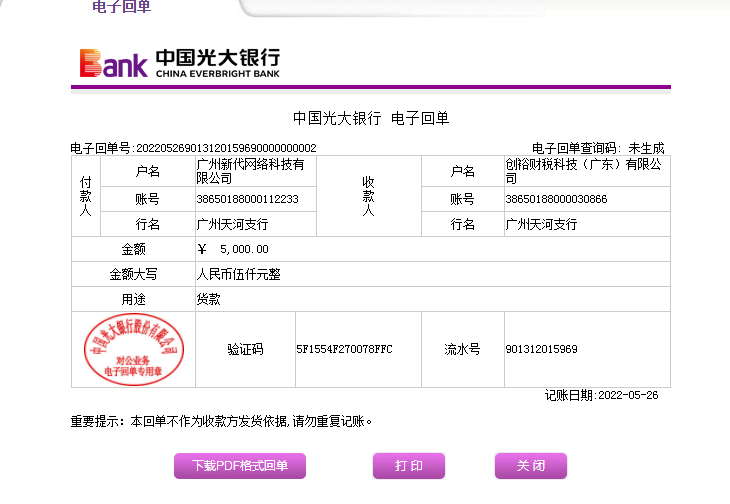
Task: Click the 关闭 button
Action: tap(531, 466)
